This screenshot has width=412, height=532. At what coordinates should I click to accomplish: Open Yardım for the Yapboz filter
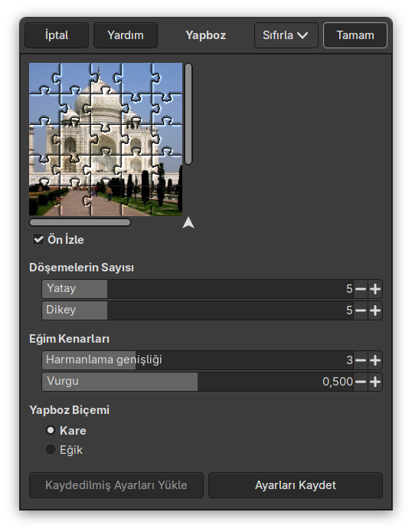tap(126, 35)
